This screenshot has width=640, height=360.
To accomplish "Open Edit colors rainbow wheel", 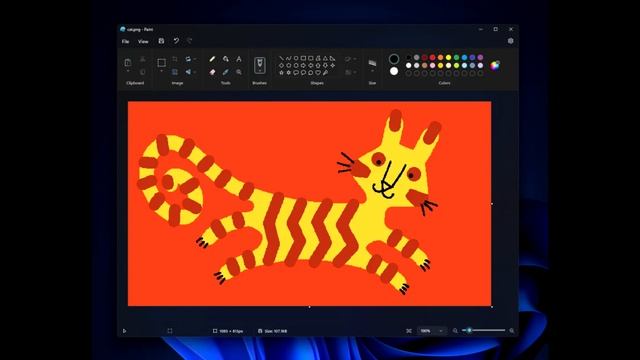I will 495,65.
